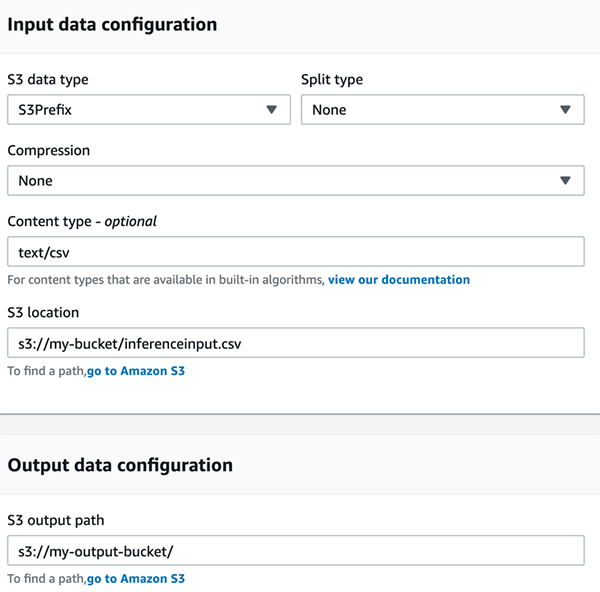Follow go to Amazon S3 link under S3 output path
The width and height of the screenshot is (600, 592).
[136, 579]
